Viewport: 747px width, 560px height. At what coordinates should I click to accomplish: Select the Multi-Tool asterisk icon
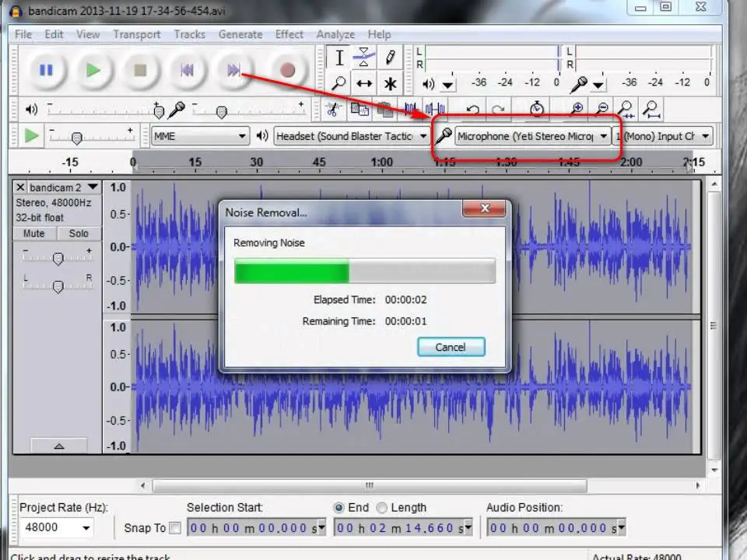tap(390, 83)
